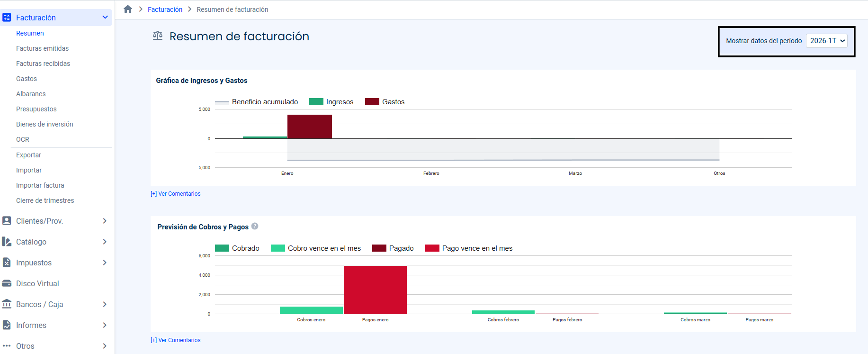Open Facturas emitidas in the sidebar

[x=42, y=48]
